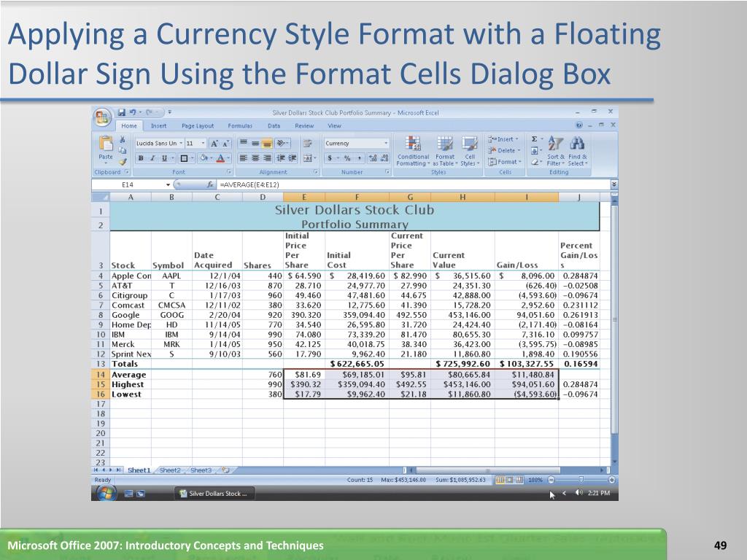The width and height of the screenshot is (747, 560).
Task: Open Format as Table gallery
Action: coord(445,150)
